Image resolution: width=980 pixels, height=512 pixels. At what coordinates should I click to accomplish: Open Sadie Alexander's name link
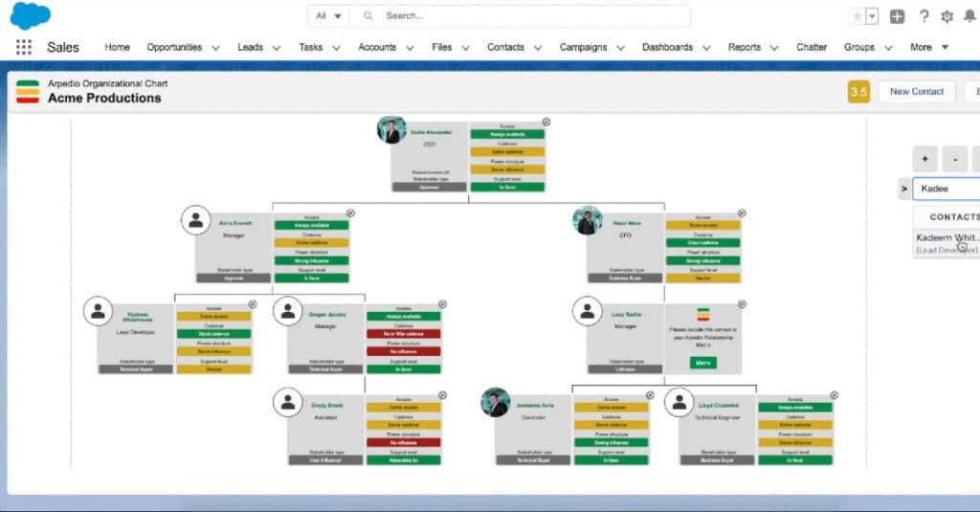pos(431,132)
